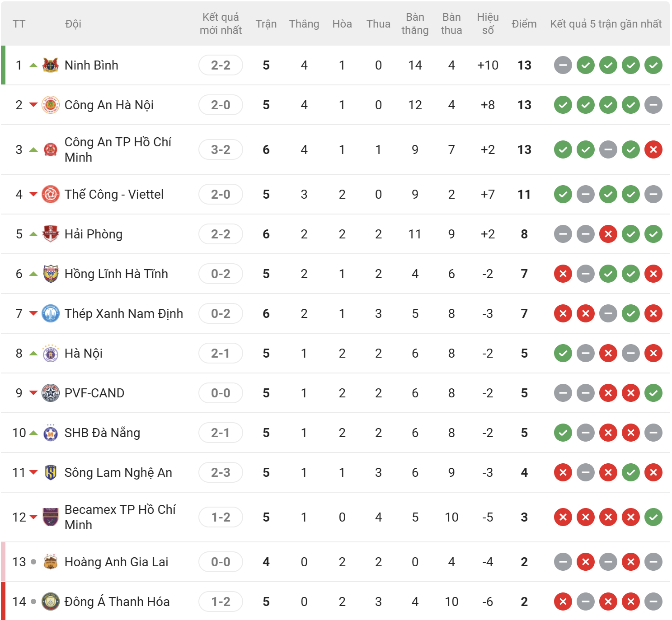
Task: Open Hoàng Anh Gia Lai team link
Action: click(116, 562)
